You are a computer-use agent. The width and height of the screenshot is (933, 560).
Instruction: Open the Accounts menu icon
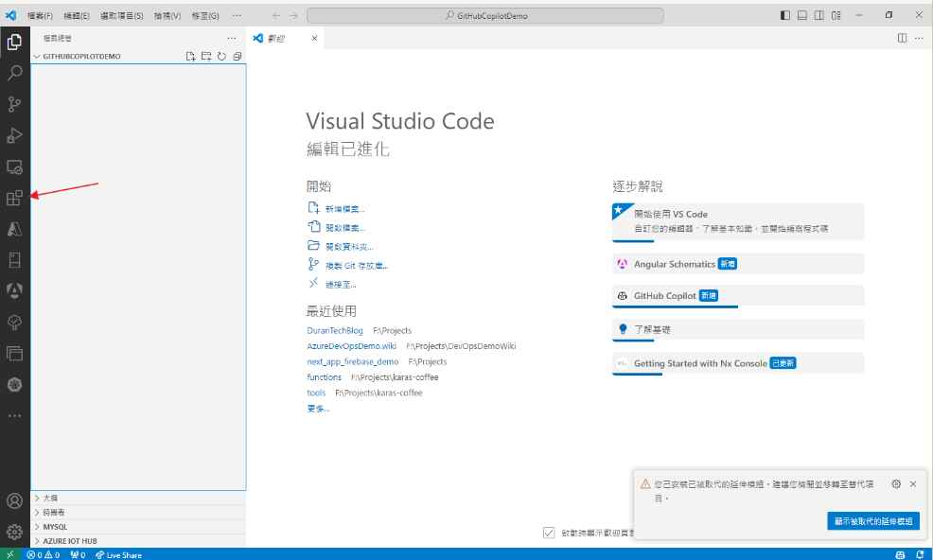coord(14,500)
